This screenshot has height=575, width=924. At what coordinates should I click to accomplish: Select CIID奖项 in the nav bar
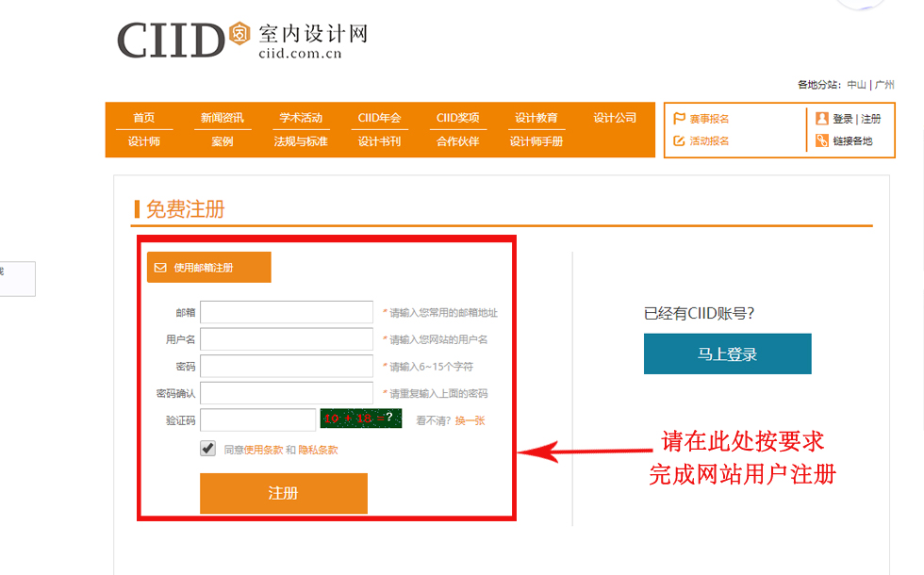coord(458,118)
